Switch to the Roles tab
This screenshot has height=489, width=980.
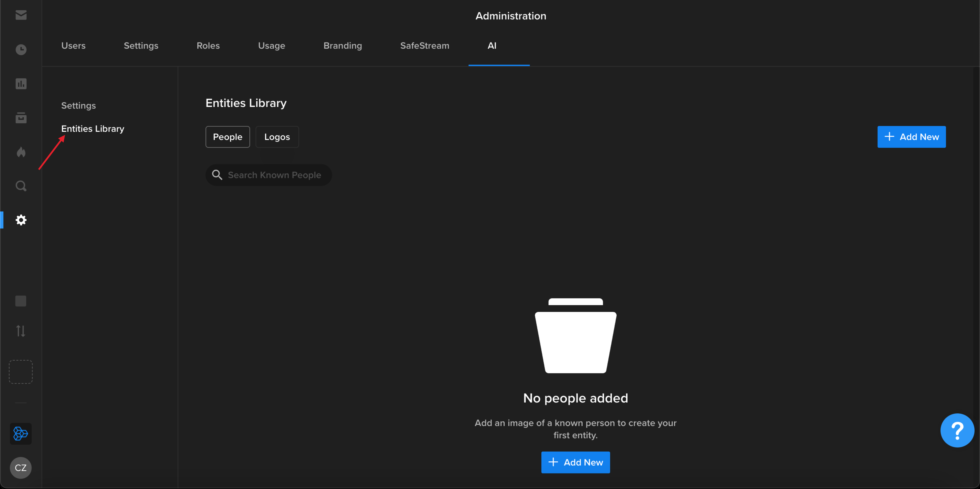coord(208,46)
